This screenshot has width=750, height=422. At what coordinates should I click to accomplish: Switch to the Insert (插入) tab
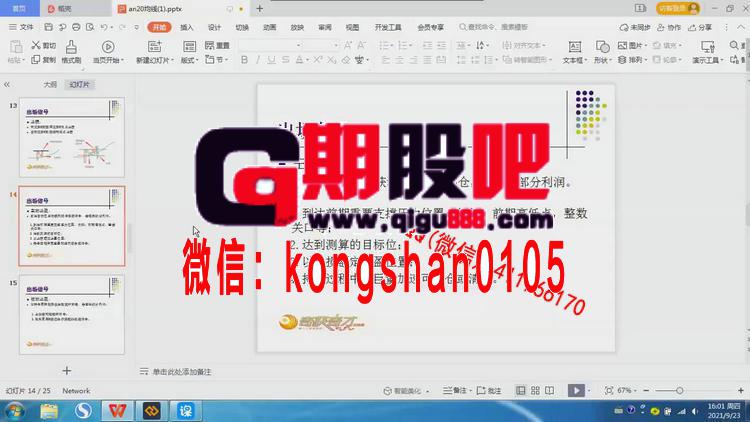(x=187, y=27)
